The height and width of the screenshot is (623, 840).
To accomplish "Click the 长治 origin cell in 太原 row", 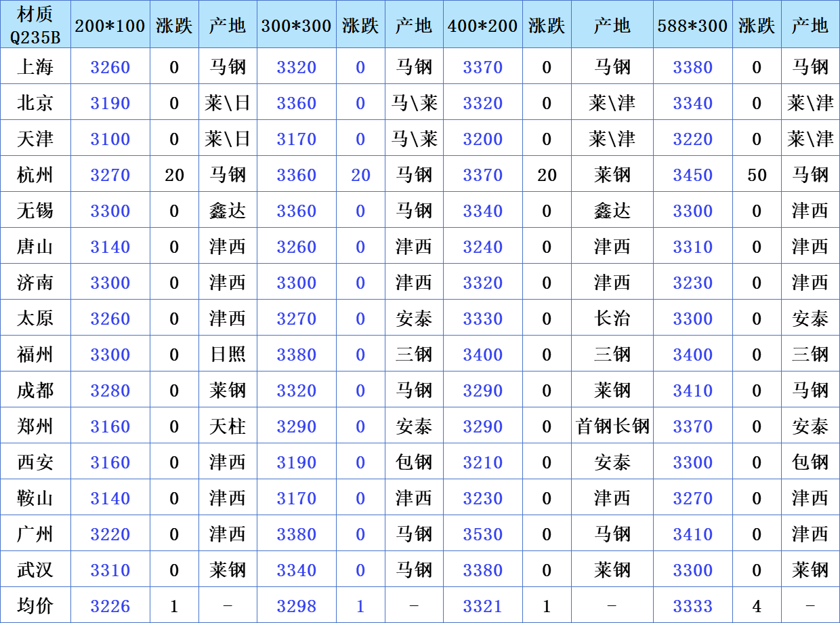I will pyautogui.click(x=612, y=319).
